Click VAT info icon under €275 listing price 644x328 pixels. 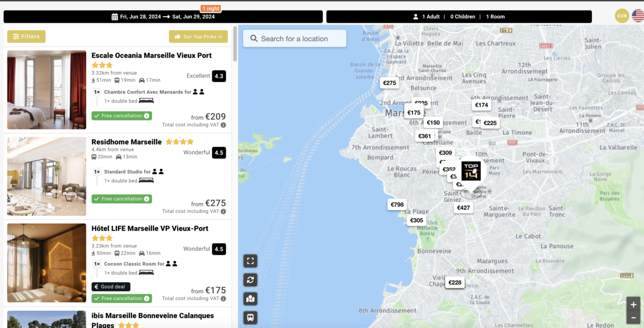[223, 211]
